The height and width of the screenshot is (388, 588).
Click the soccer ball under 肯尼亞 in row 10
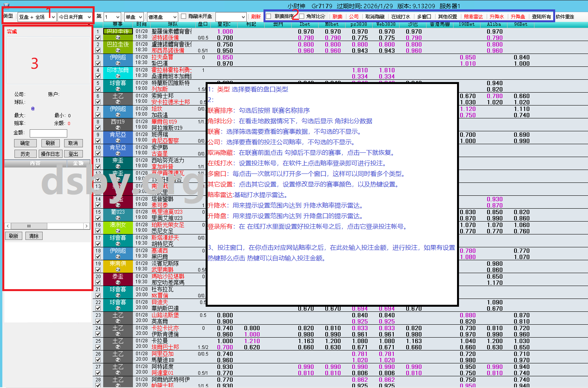(x=118, y=154)
